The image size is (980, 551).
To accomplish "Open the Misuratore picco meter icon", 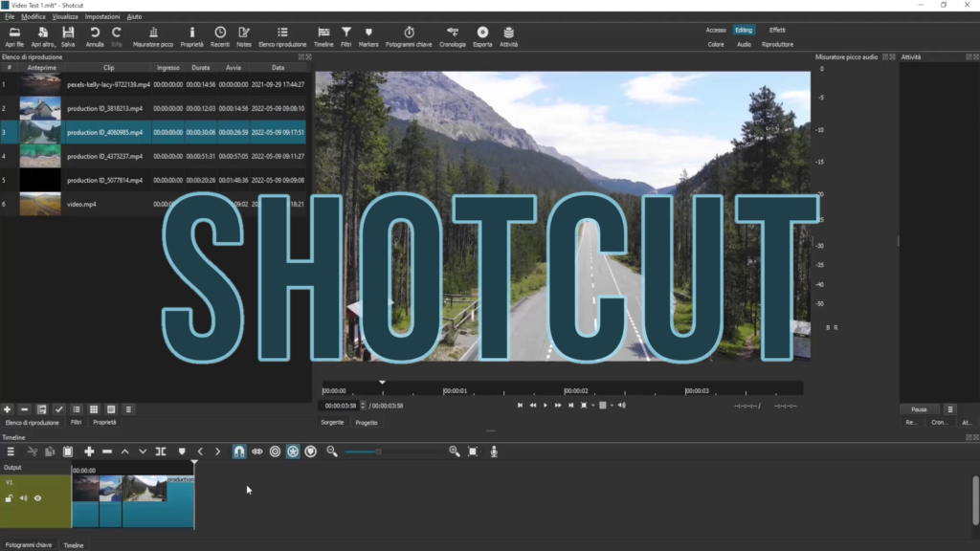I will (153, 37).
